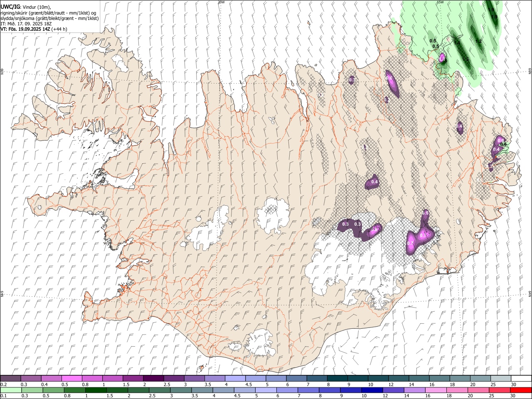Click the 'rigning/skúrir' legend description line
This screenshot has height=399, width=532.
click(x=48, y=13)
